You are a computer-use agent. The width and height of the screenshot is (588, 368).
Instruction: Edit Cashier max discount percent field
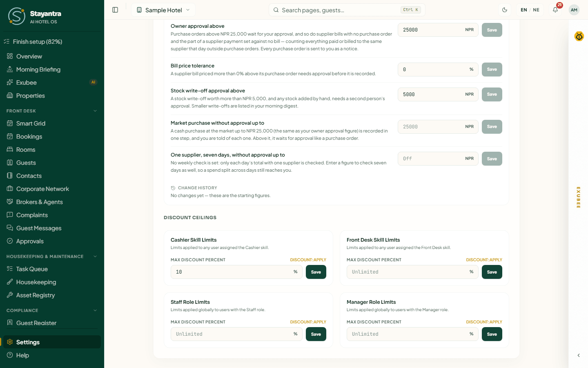tap(236, 272)
